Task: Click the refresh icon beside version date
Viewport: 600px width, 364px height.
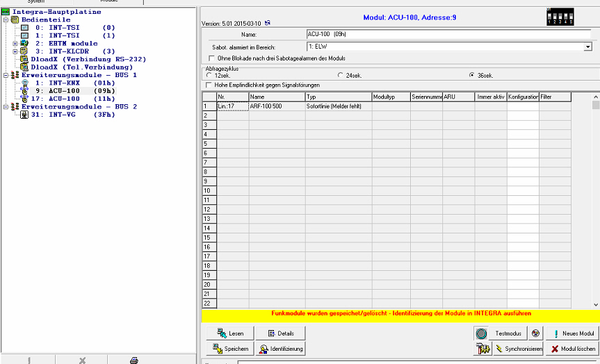Action: (x=268, y=23)
